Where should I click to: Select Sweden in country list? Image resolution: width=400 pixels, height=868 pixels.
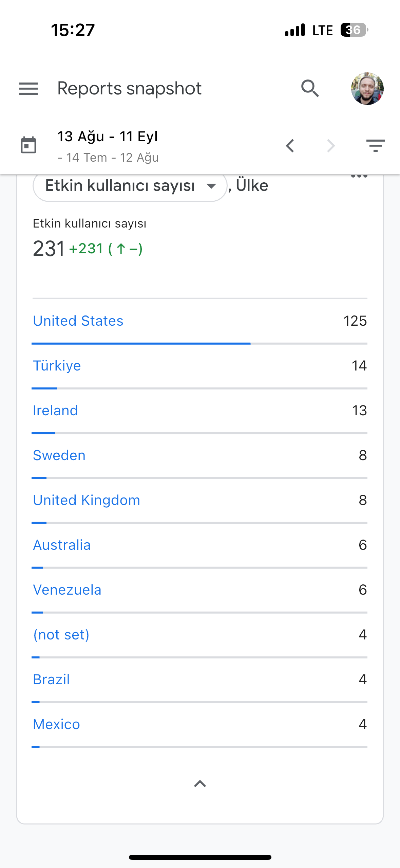[x=59, y=455]
